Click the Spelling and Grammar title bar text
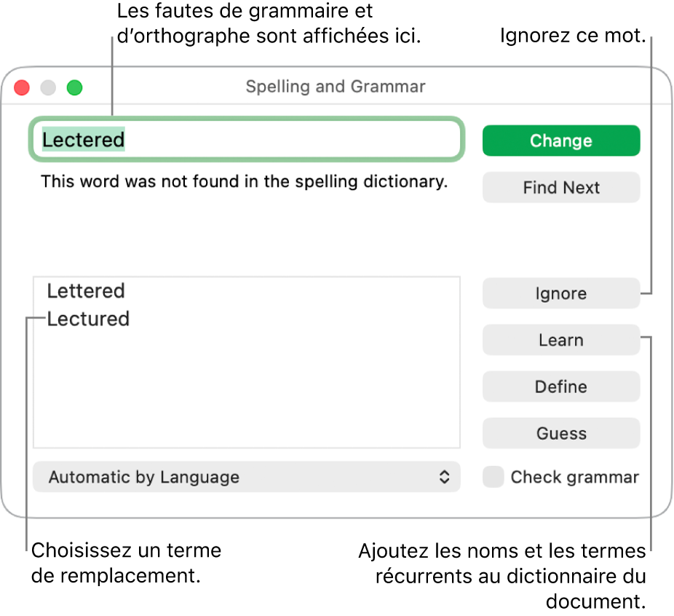The image size is (674, 616). (335, 87)
